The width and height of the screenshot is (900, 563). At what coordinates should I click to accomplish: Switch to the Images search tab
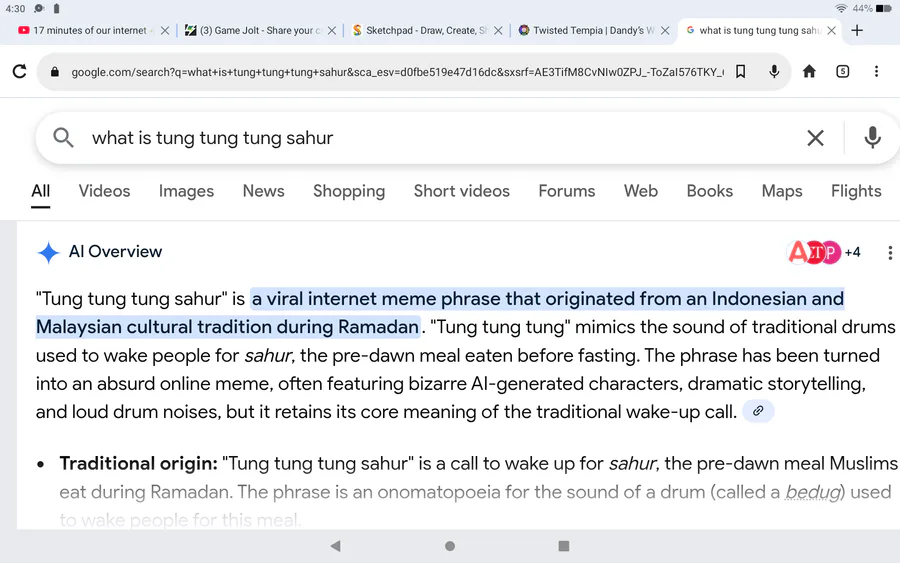[x=186, y=191]
